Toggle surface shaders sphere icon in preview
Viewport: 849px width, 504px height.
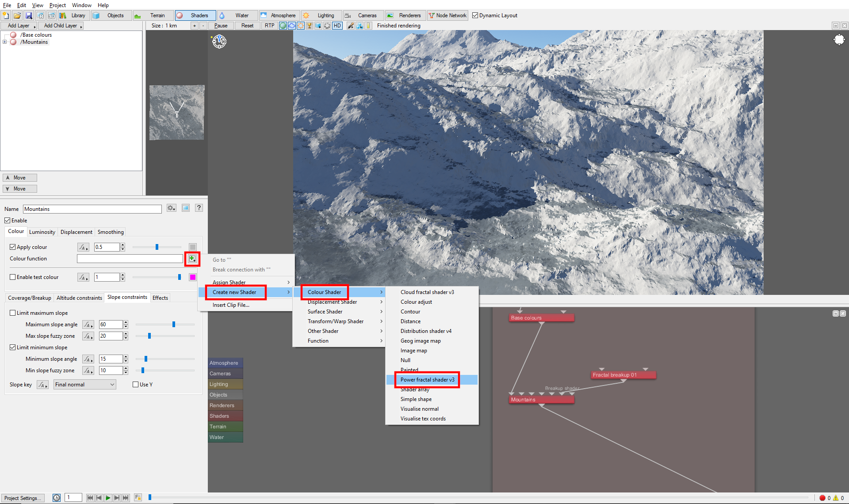tap(283, 26)
